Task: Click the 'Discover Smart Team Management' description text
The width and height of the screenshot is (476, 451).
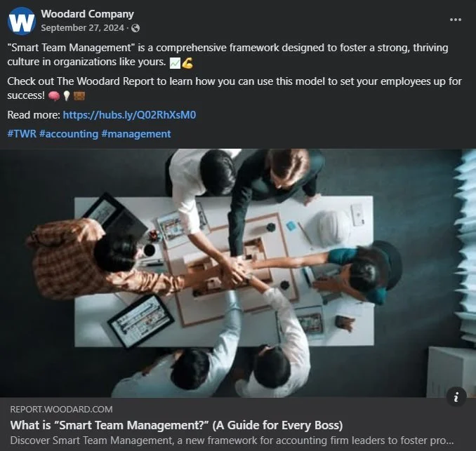Action: coord(232,440)
